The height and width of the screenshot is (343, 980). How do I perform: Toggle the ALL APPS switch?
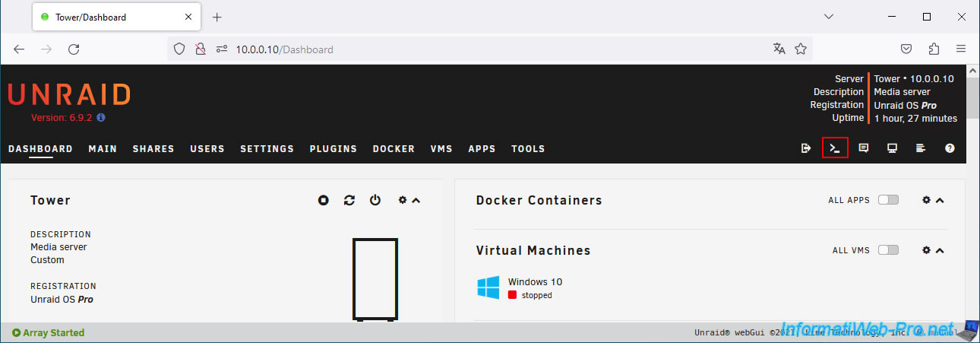click(x=888, y=200)
